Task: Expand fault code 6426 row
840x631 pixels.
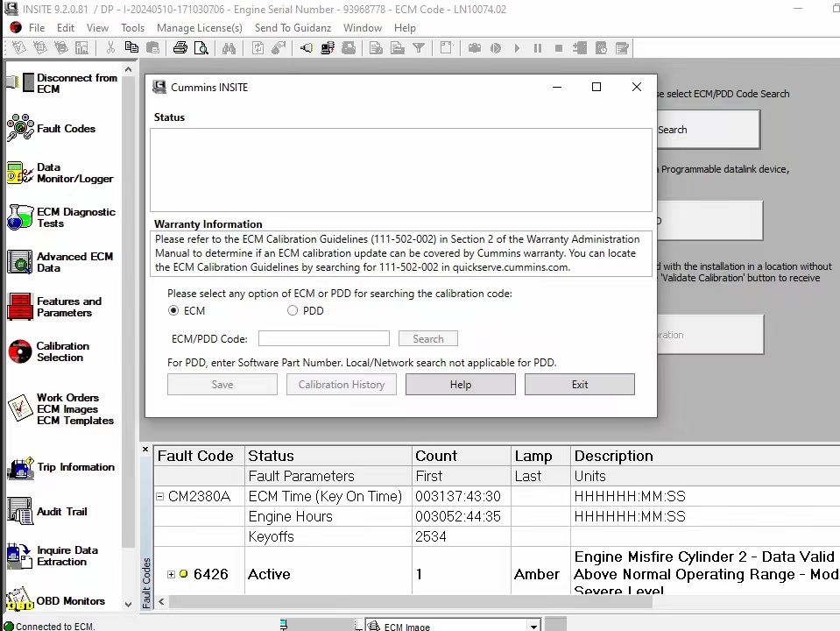Action: (x=171, y=575)
